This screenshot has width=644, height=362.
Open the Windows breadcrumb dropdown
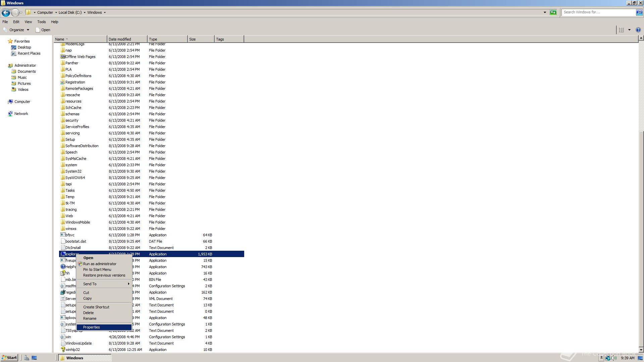[104, 12]
